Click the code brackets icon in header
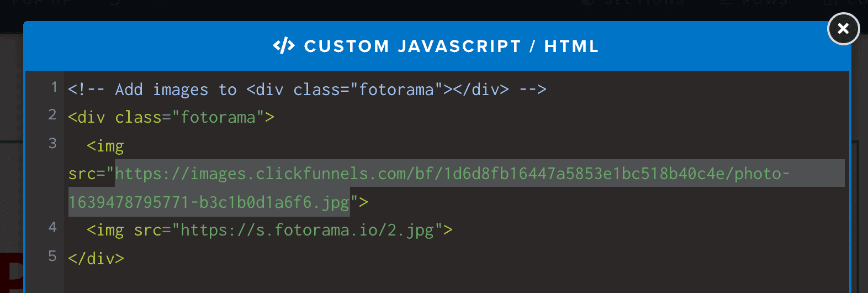Image resolution: width=868 pixels, height=293 pixels. [284, 46]
